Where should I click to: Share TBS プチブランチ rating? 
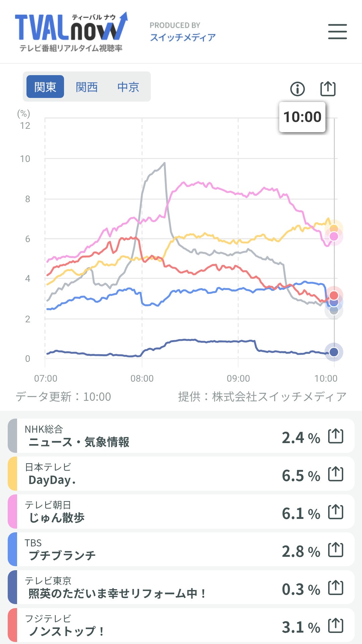click(336, 550)
